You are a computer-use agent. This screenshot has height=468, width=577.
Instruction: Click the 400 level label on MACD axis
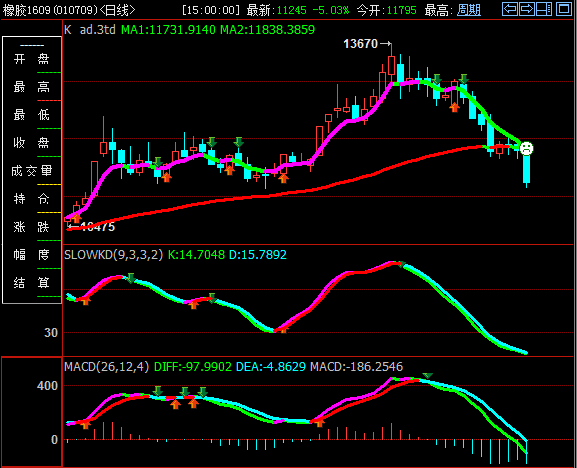47,386
